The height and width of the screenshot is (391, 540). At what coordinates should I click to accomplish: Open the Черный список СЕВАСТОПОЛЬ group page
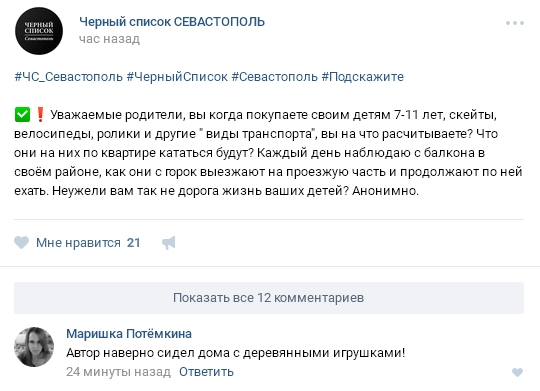pyautogui.click(x=172, y=22)
